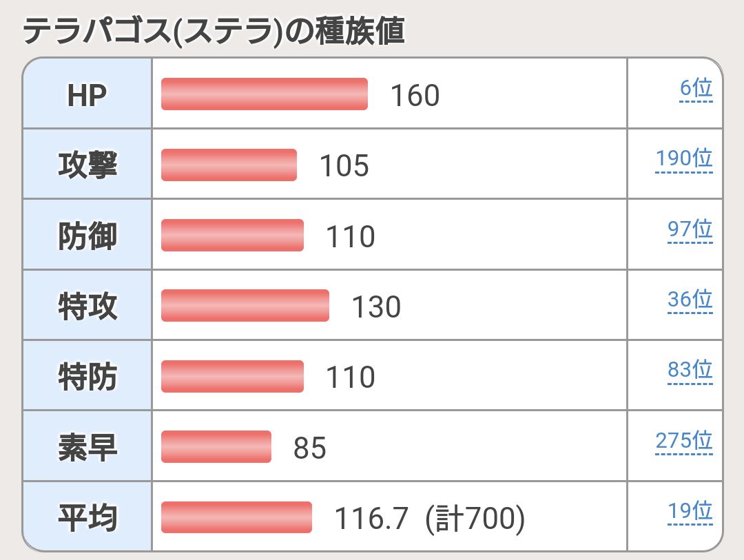Click the total text 計700
This screenshot has height=560, width=744.
475,519
